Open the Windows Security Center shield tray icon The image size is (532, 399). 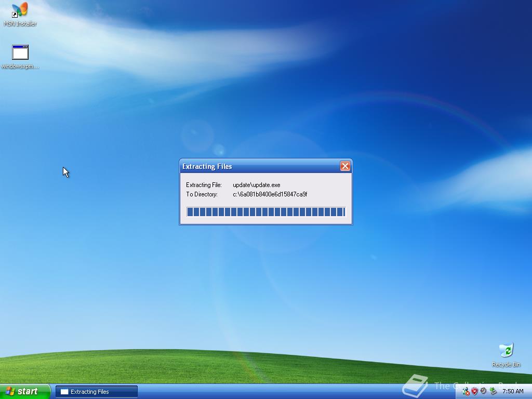coord(474,391)
